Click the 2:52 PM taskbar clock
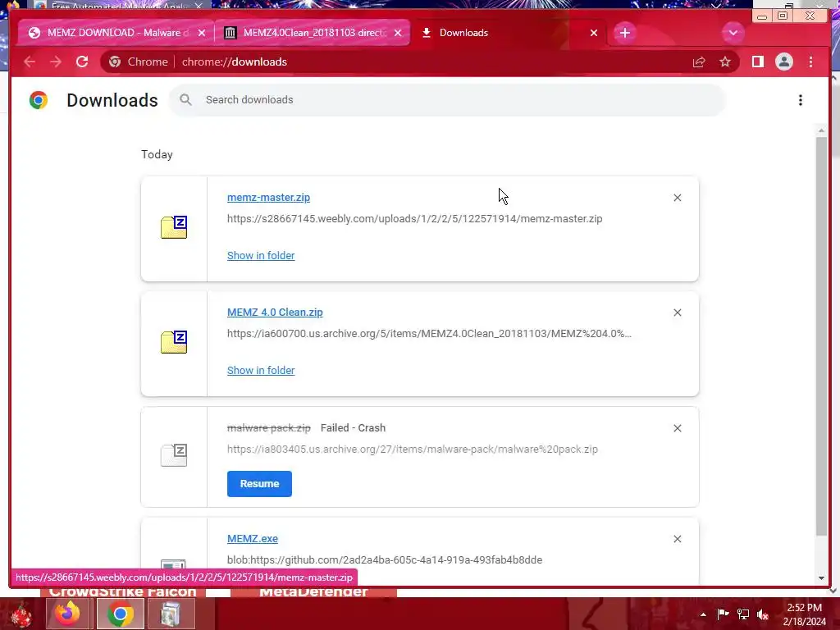This screenshot has width=840, height=630. tap(804, 614)
